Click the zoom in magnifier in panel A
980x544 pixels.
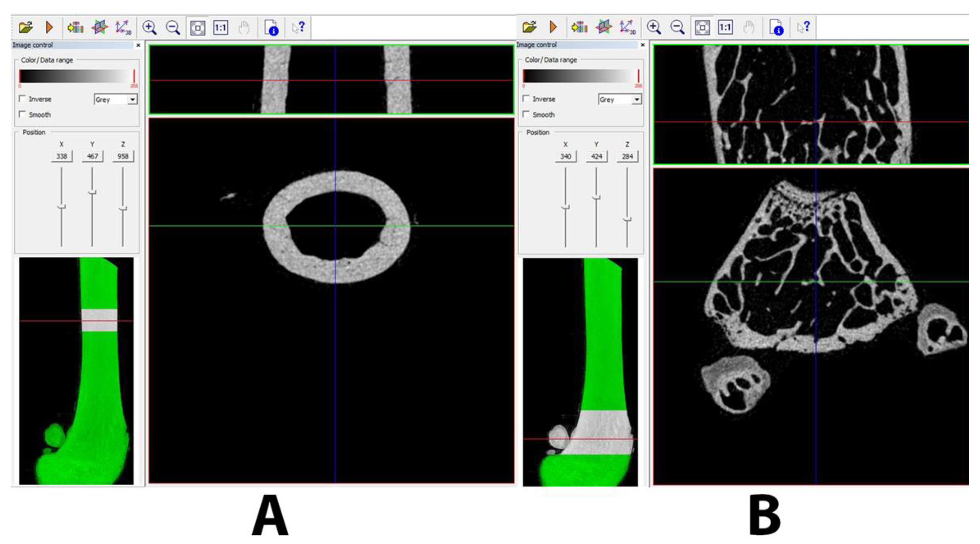tap(149, 28)
